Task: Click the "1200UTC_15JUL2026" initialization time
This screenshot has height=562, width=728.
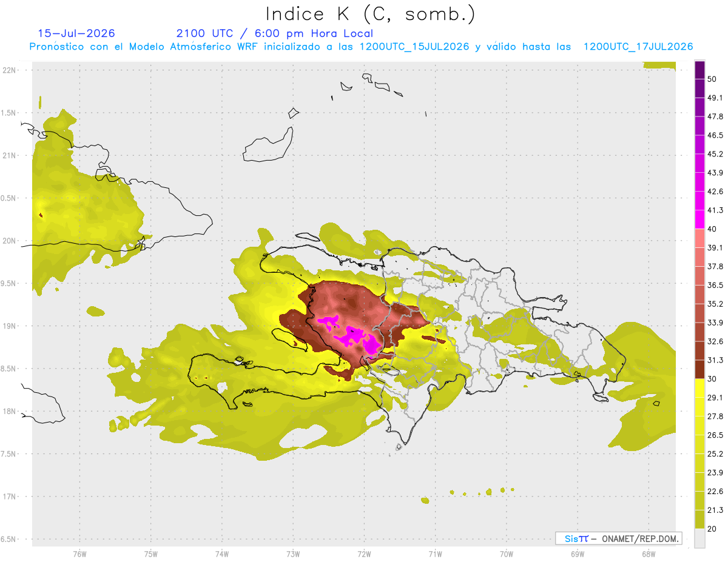Action: pos(414,47)
